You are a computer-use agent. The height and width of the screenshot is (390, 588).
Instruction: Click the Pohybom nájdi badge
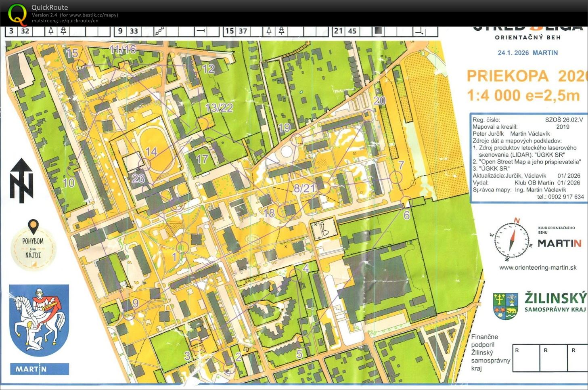(33, 245)
